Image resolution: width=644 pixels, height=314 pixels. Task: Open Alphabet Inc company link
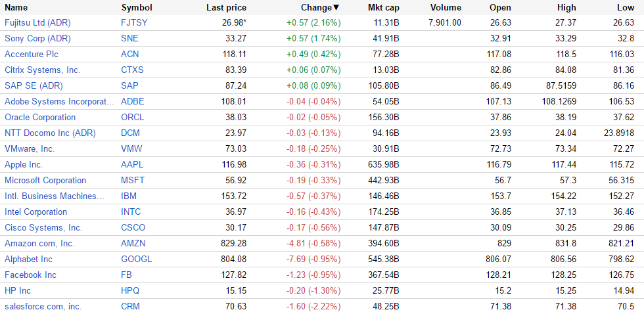pos(28,259)
